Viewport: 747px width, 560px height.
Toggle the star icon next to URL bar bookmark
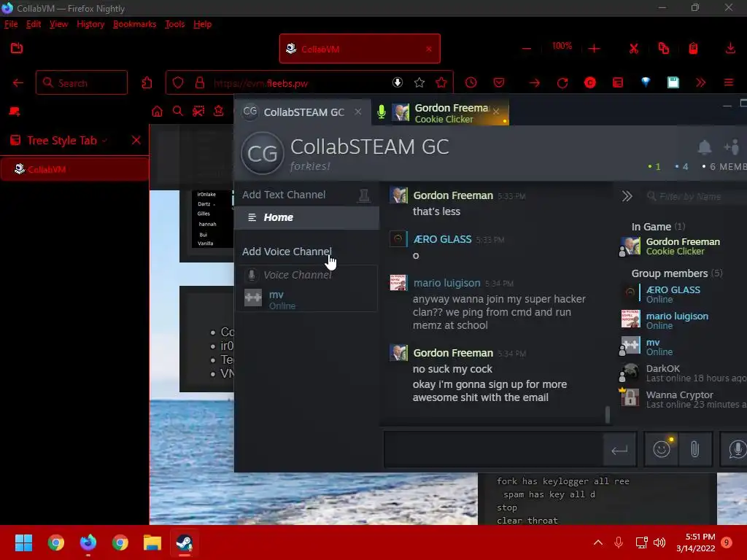(441, 83)
